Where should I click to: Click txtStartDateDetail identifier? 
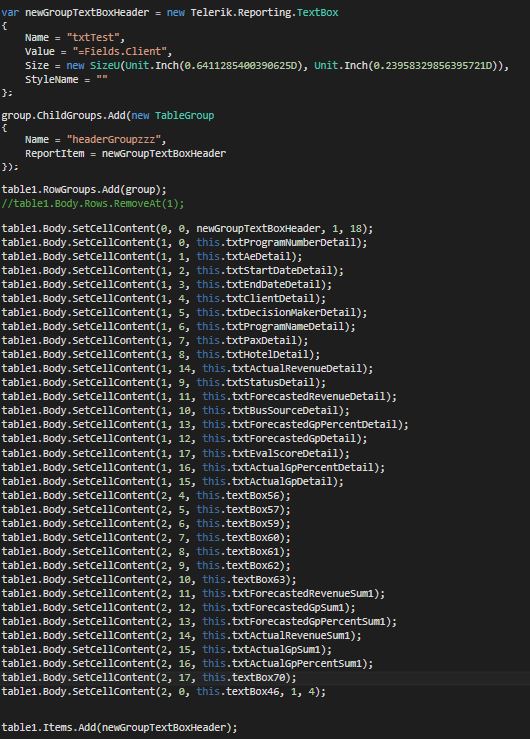pyautogui.click(x=279, y=271)
